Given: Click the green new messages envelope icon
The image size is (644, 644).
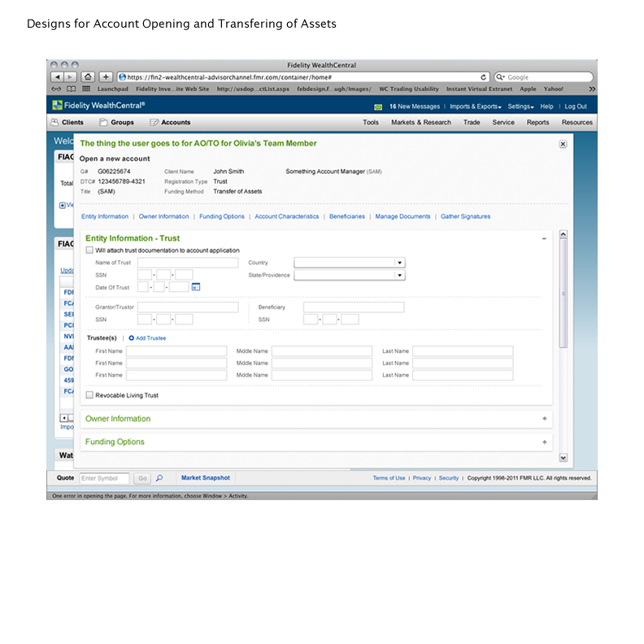Looking at the screenshot, I should click(x=378, y=107).
